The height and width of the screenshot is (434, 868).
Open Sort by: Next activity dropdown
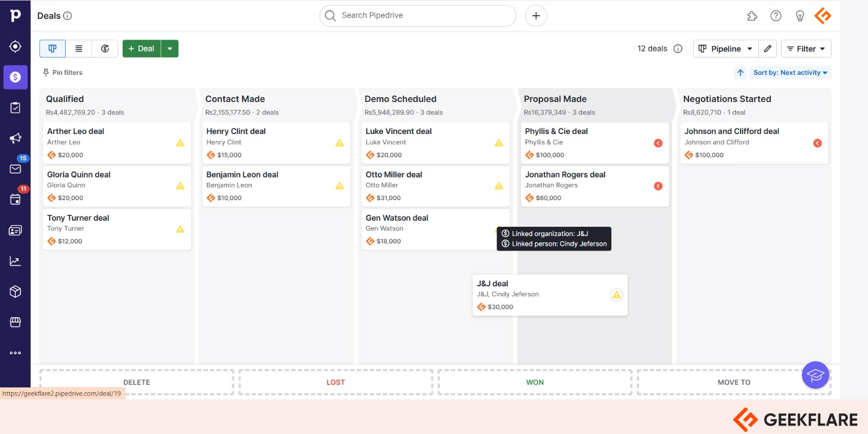click(x=790, y=73)
